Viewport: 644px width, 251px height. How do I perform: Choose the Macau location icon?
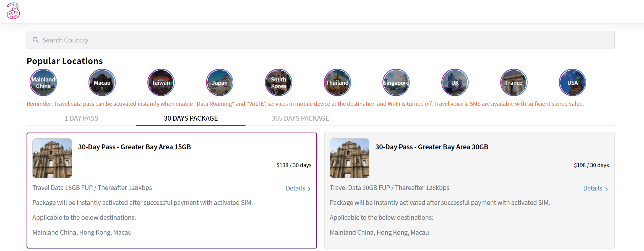[x=102, y=83]
